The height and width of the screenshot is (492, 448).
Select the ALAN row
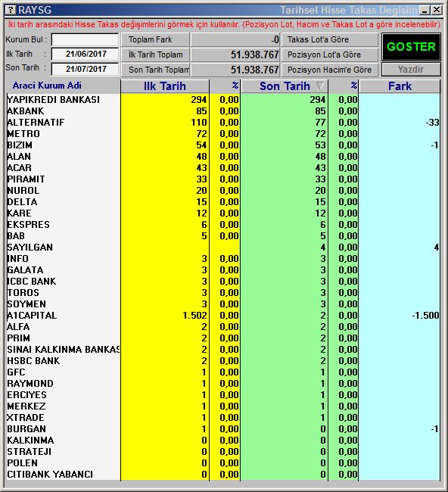click(x=223, y=156)
